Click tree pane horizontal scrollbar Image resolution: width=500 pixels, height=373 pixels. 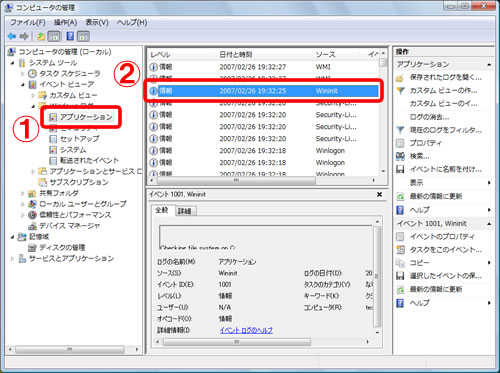pos(70,349)
